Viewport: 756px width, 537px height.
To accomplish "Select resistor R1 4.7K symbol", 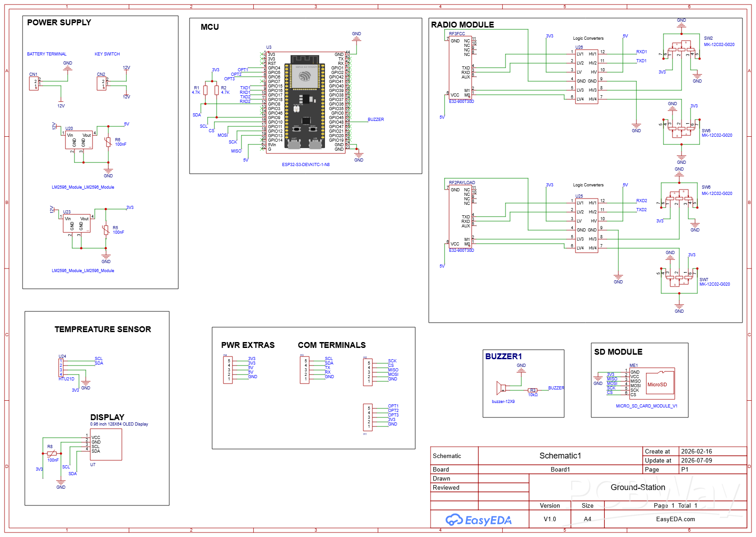I will (x=205, y=90).
